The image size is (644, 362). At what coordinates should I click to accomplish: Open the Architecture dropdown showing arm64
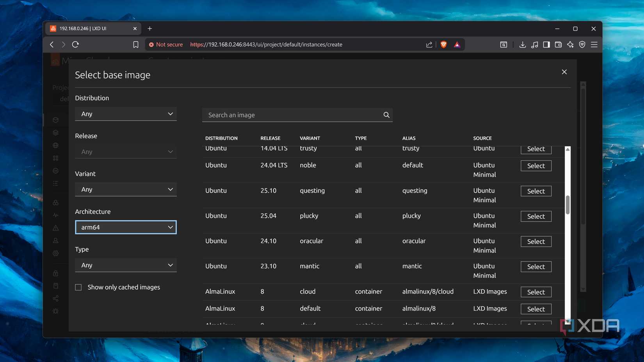coord(126,227)
